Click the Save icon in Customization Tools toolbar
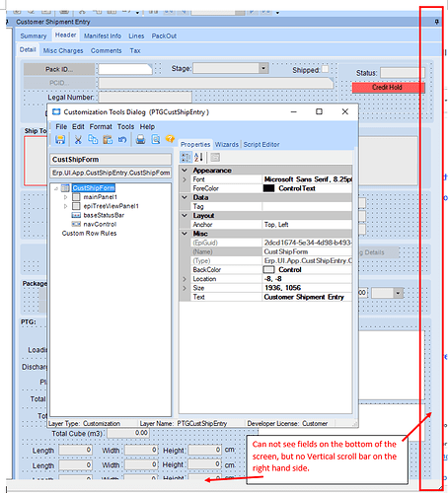448x493 pixels. pos(60,140)
